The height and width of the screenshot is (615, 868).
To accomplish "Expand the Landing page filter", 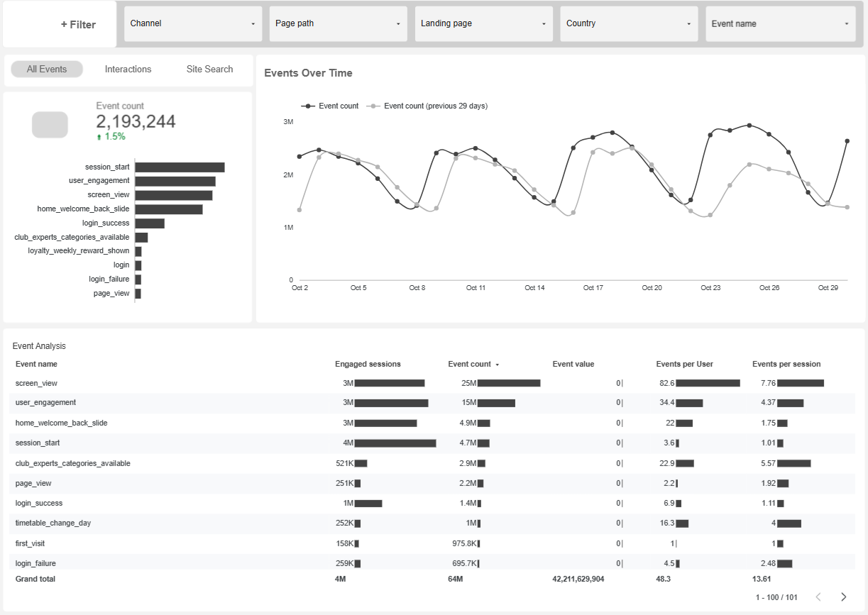I will tap(483, 23).
